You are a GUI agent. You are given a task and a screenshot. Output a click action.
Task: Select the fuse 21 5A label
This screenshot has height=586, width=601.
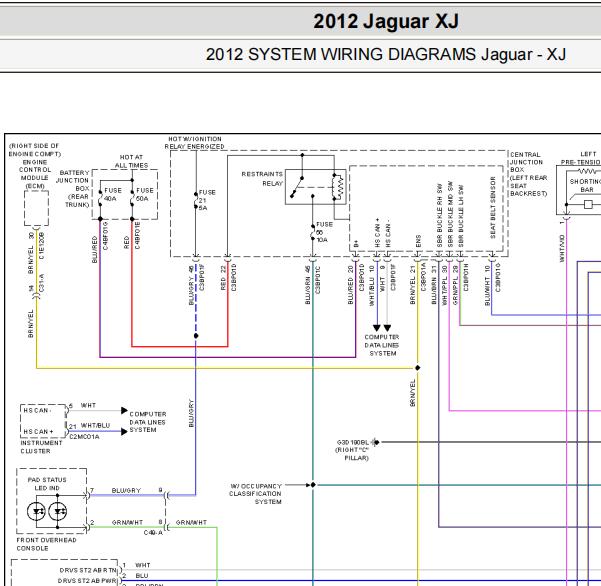207,200
